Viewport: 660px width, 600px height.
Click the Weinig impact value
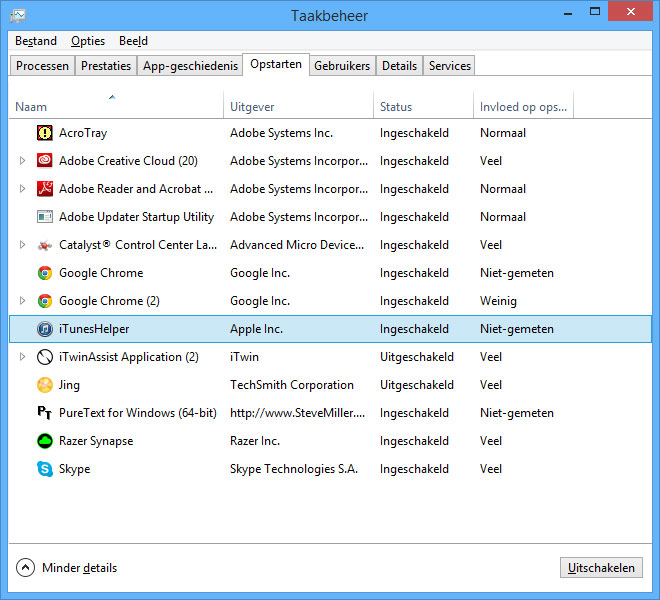[498, 301]
